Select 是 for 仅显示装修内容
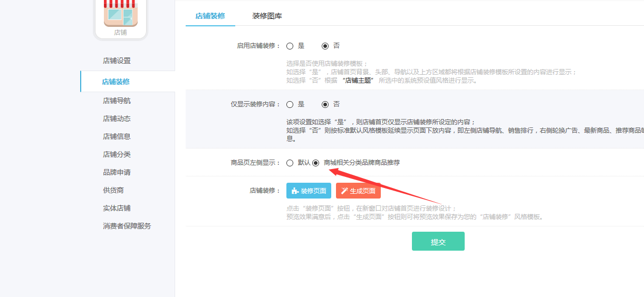The image size is (644, 297). pyautogui.click(x=290, y=104)
